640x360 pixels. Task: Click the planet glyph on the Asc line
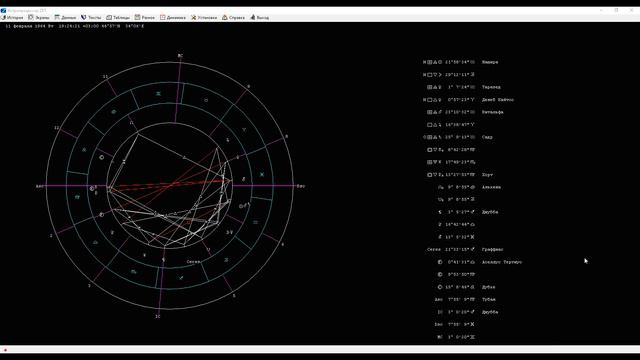click(x=92, y=188)
